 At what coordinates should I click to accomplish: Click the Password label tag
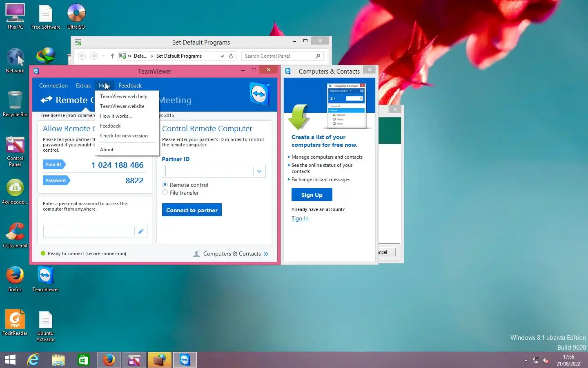(x=56, y=180)
